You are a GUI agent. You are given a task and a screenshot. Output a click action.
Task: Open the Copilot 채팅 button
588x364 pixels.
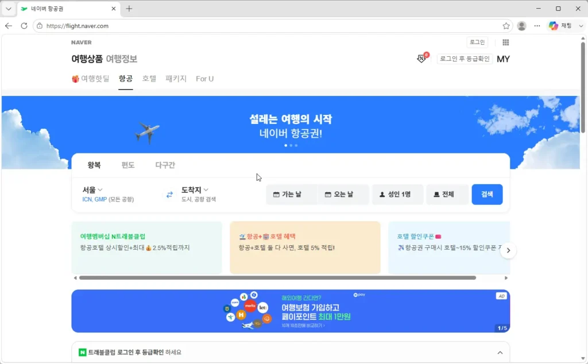pyautogui.click(x=560, y=26)
